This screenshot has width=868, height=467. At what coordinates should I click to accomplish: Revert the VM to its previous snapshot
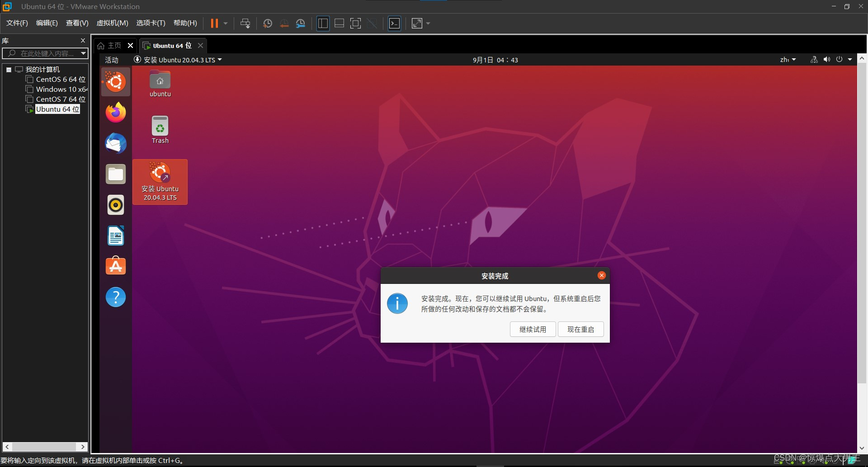click(x=284, y=24)
